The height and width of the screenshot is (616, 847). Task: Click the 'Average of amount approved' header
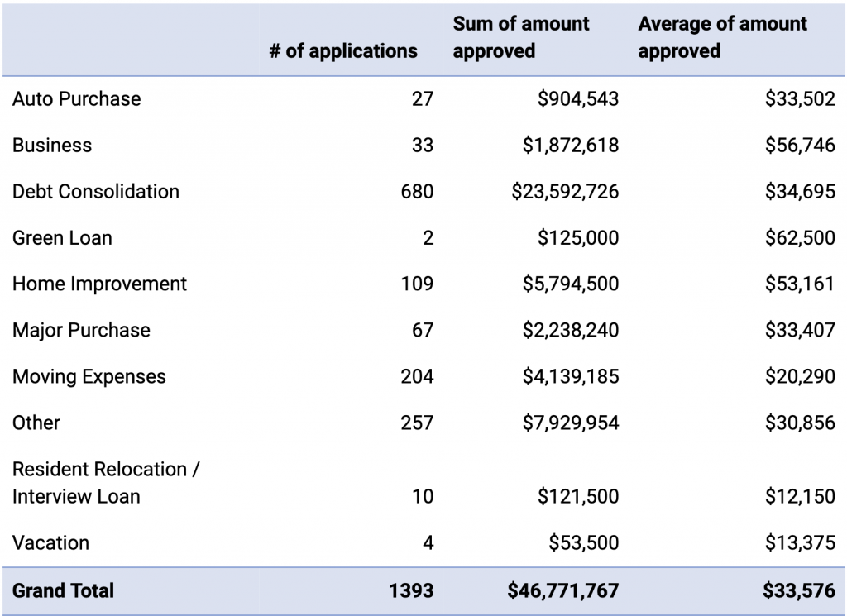tap(722, 37)
